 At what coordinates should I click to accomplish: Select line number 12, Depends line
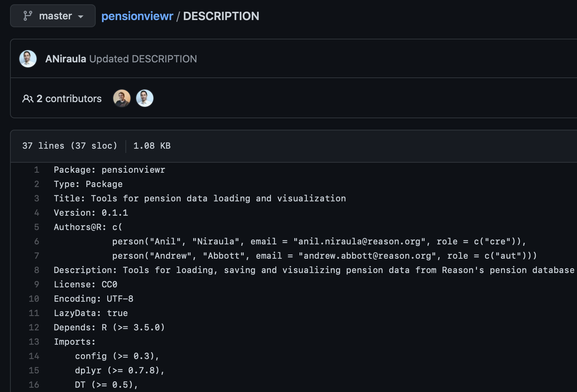(x=34, y=328)
